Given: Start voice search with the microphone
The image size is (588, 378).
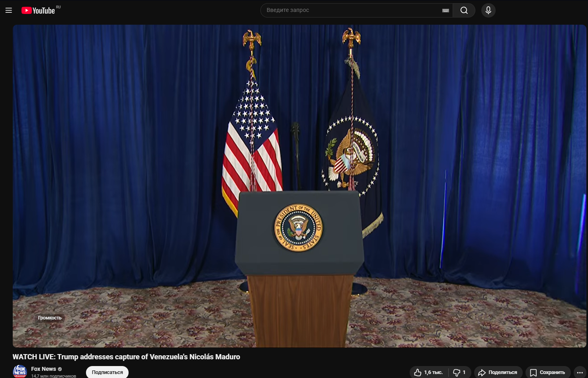Looking at the screenshot, I should click(x=488, y=10).
